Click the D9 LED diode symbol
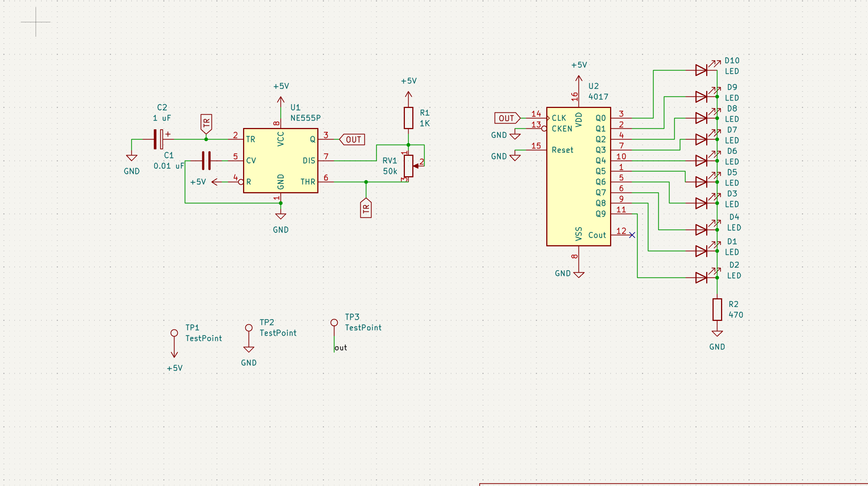 (701, 97)
